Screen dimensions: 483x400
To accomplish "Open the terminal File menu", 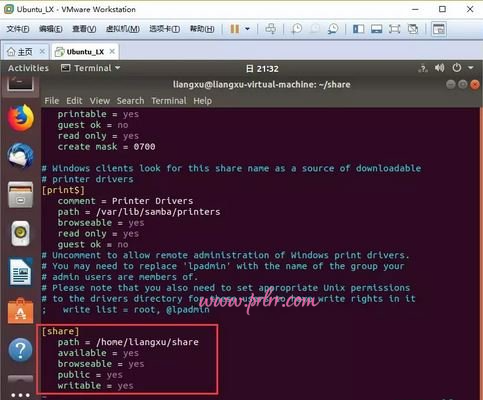I will (52, 101).
